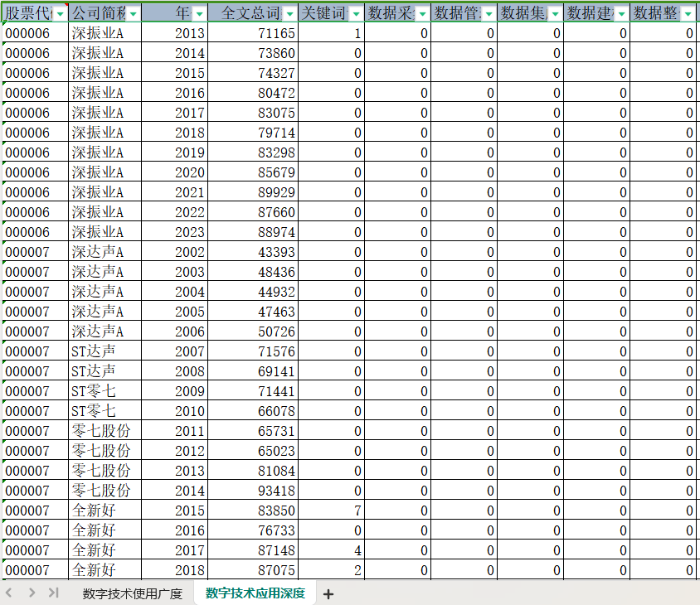Click stock code 000007 in 2005 row
Screen dimensions: 700x605
point(36,311)
